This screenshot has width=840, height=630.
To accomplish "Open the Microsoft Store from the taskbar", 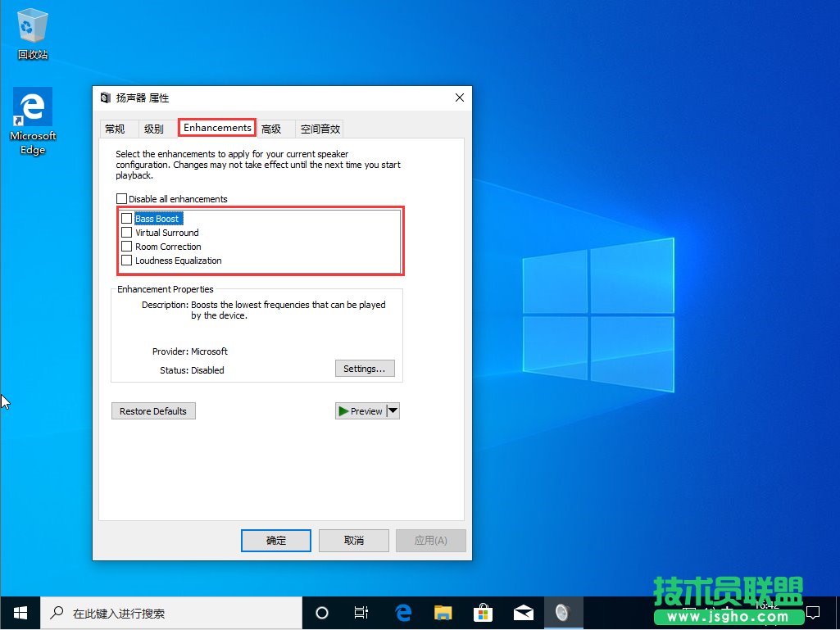I will click(484, 612).
